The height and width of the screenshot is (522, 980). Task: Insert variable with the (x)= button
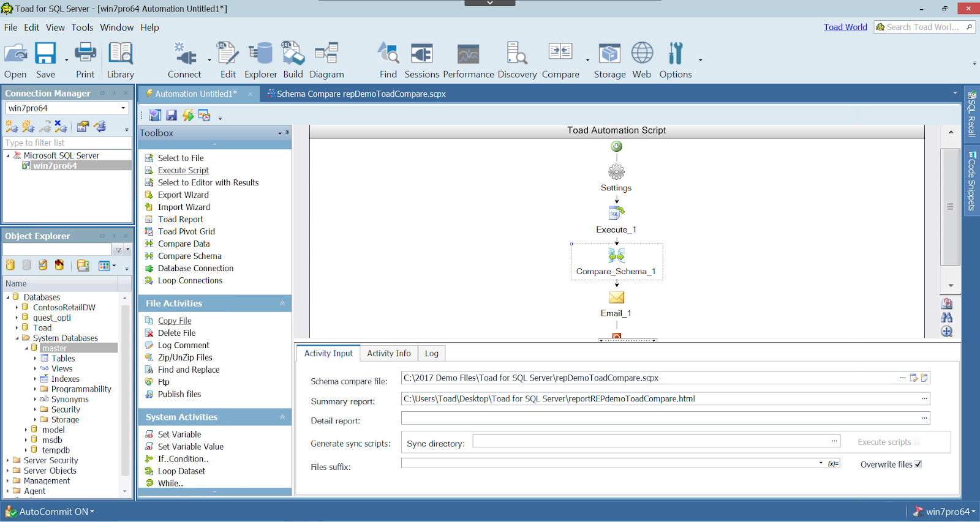pos(833,464)
